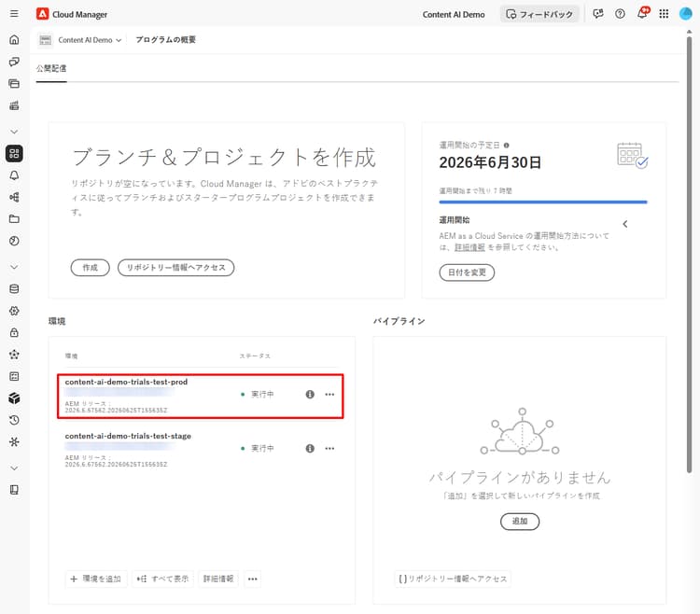Open the gauge icon in the sidebar
This screenshot has width=700, height=614.
click(x=14, y=241)
